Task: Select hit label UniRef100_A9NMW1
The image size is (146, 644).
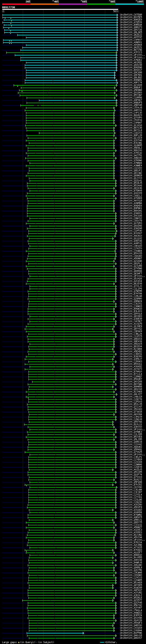Action: (131, 42)
